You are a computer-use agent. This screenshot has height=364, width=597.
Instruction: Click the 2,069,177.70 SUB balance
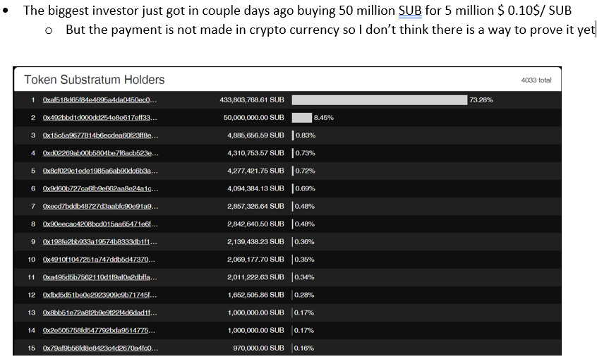pos(255,260)
